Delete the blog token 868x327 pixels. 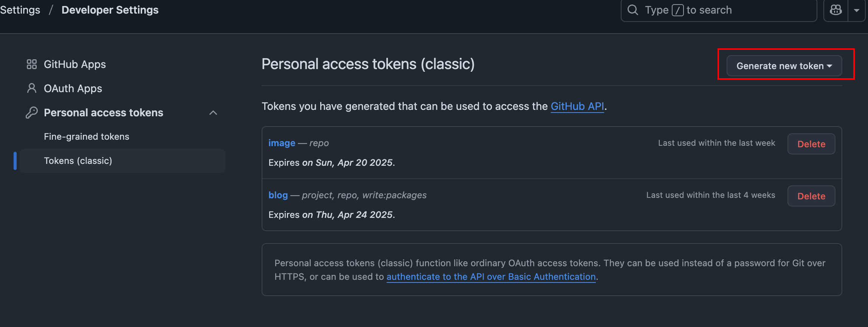tap(811, 196)
